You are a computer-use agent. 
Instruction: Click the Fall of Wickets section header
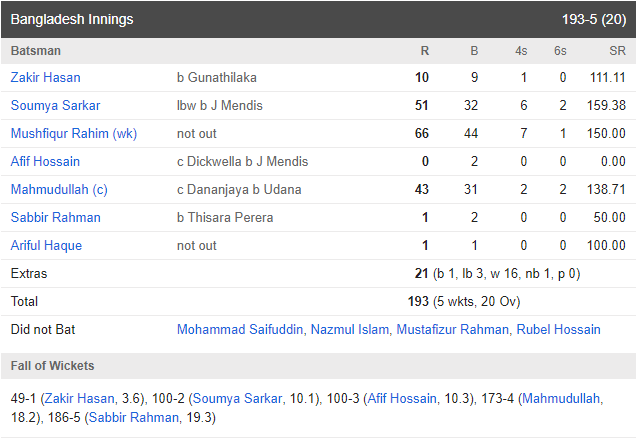point(319,366)
